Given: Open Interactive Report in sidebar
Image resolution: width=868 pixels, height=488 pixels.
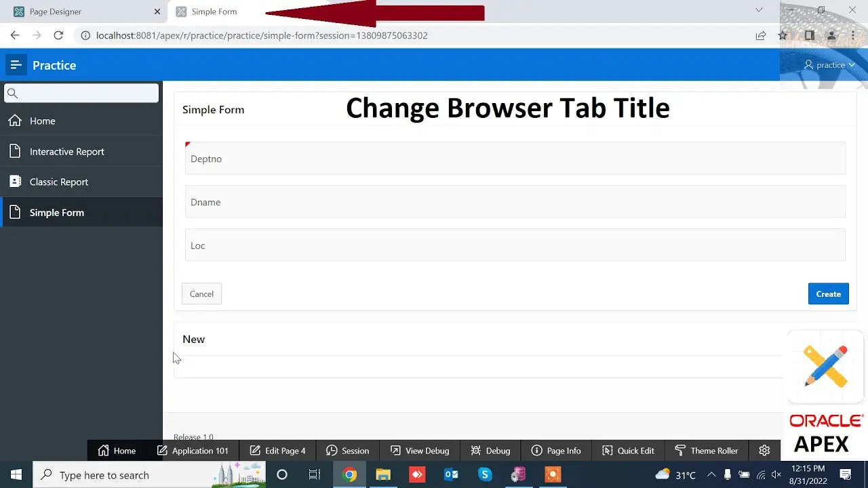Looking at the screenshot, I should pyautogui.click(x=81, y=151).
